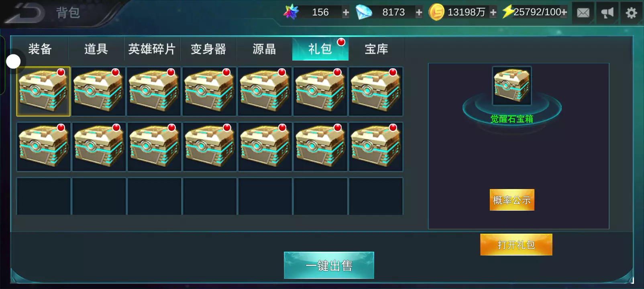Click the 概率公示 button

tap(512, 200)
